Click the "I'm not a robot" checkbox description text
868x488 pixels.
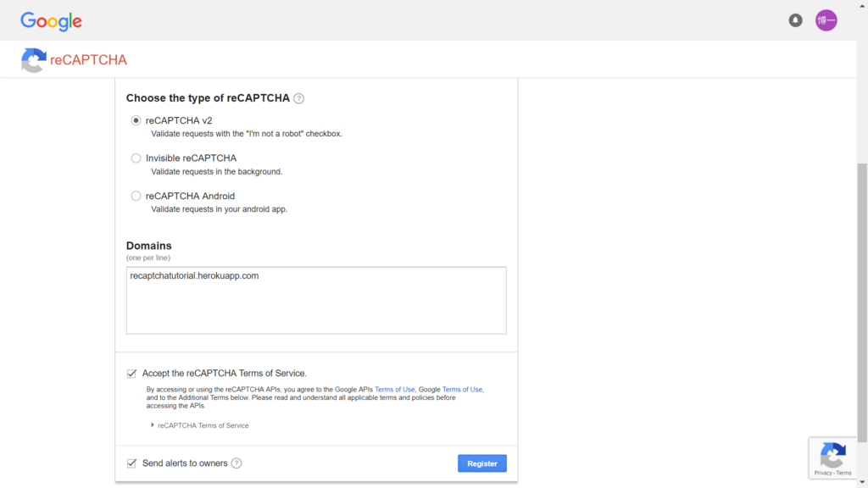point(247,134)
